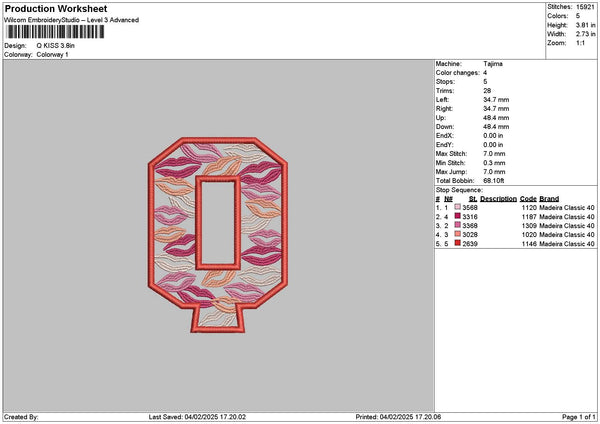Image resolution: width=600 pixels, height=424 pixels.
Task: Click the Page 1 of 1 indicator
Action: (x=579, y=417)
